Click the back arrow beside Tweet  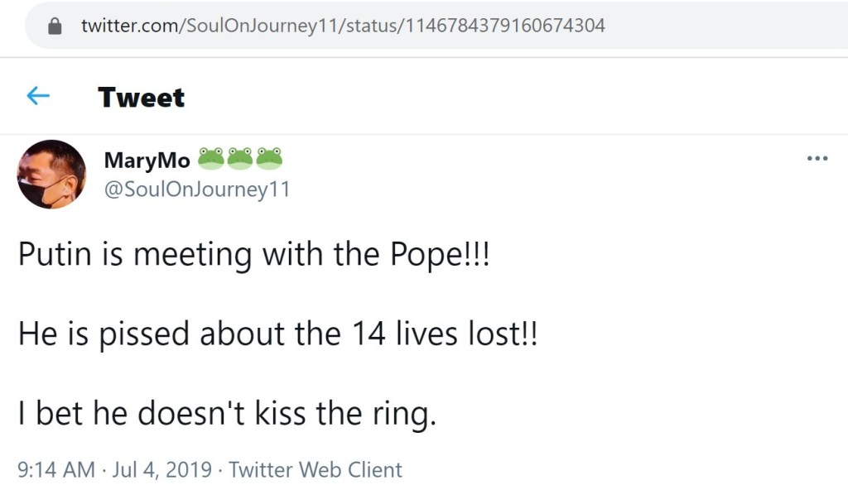coord(38,97)
